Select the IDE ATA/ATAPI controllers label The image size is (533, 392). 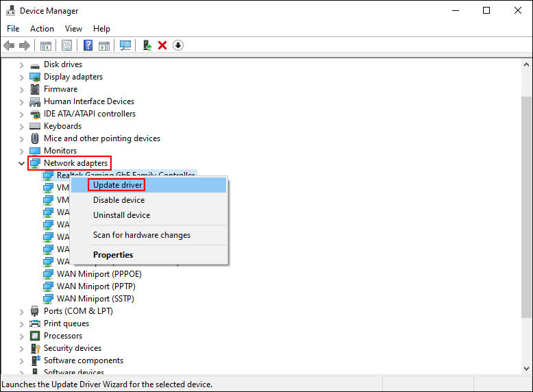[x=89, y=114]
